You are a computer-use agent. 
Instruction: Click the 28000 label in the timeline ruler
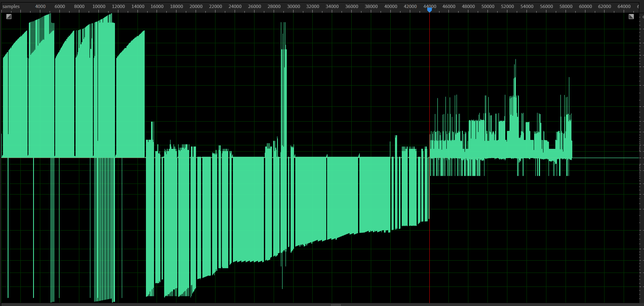point(274,6)
